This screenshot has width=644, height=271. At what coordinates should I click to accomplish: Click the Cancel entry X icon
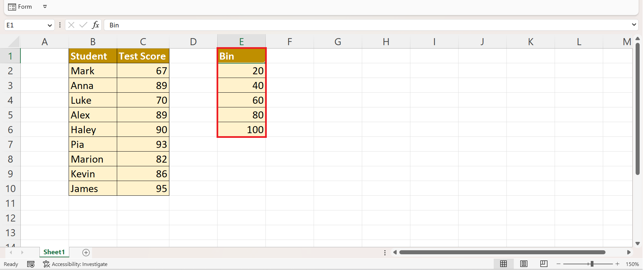pyautogui.click(x=71, y=25)
